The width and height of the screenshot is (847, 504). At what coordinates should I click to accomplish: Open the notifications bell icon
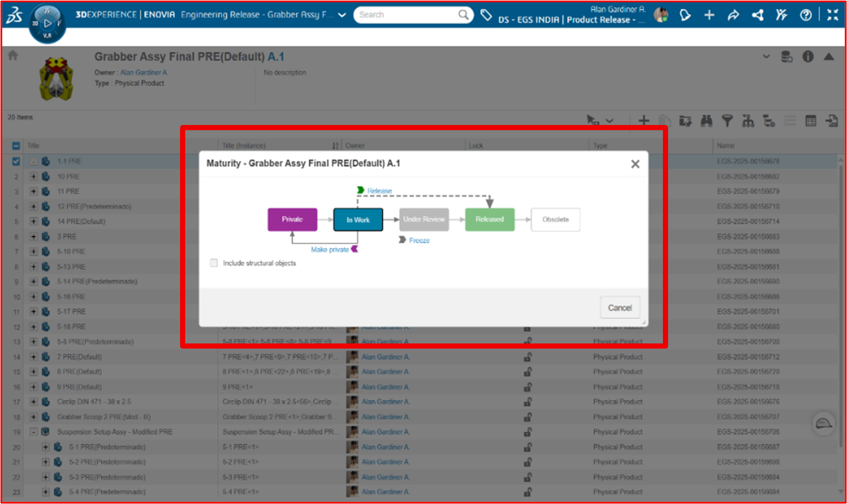685,15
